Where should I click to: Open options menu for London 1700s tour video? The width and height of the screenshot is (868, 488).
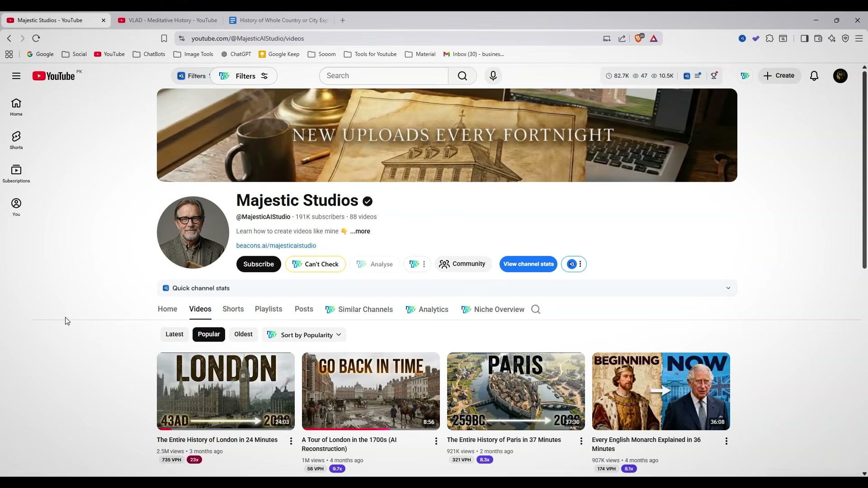[x=436, y=441]
